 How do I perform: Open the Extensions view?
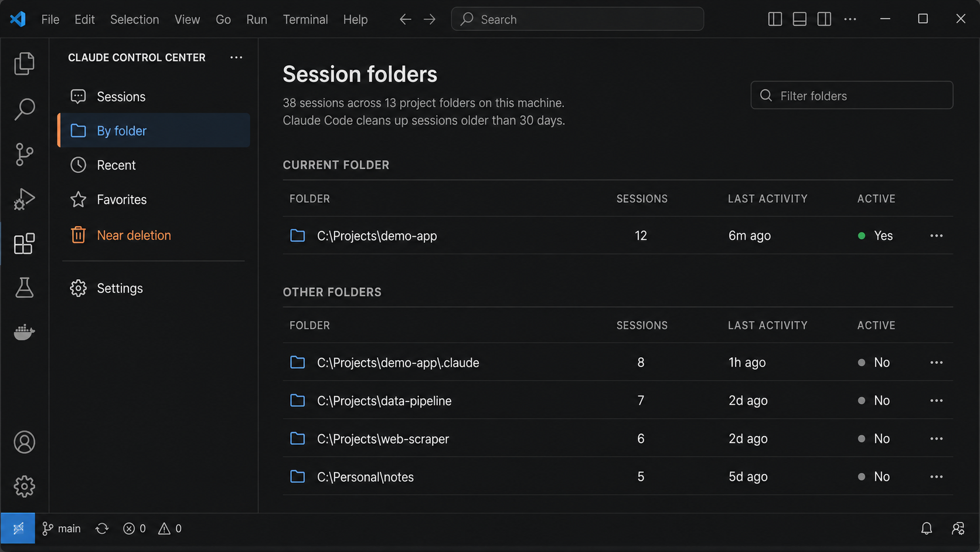[x=24, y=243]
